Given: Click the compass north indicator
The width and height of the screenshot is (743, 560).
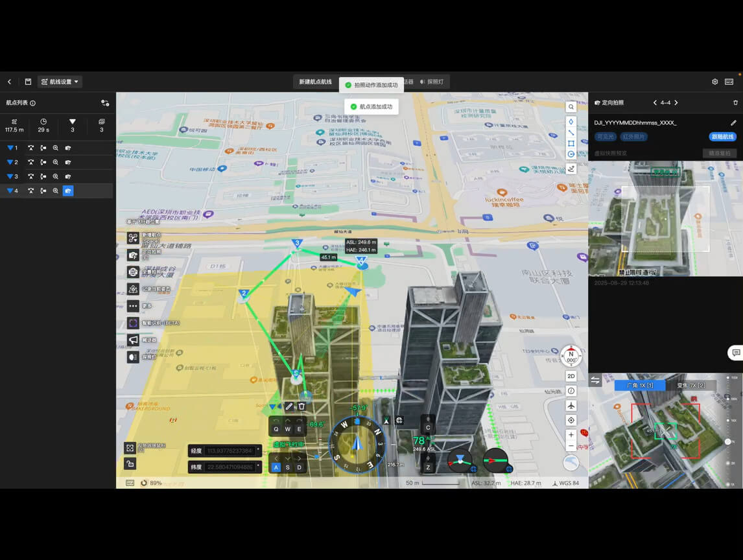Looking at the screenshot, I should pos(571,356).
